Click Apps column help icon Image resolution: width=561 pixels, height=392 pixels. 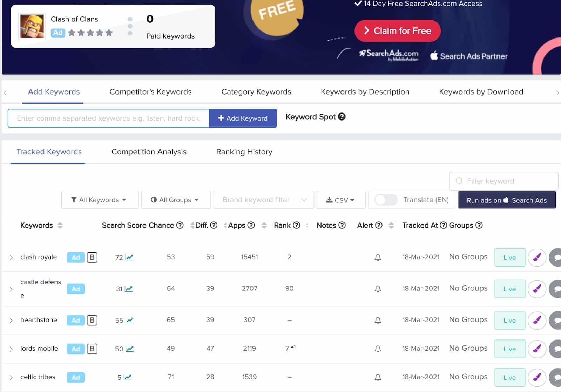click(251, 225)
